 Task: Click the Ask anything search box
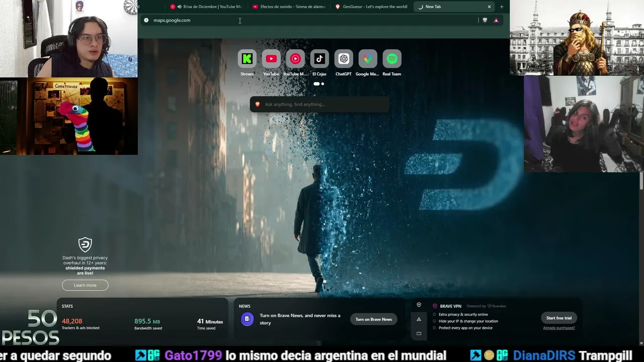(319, 104)
